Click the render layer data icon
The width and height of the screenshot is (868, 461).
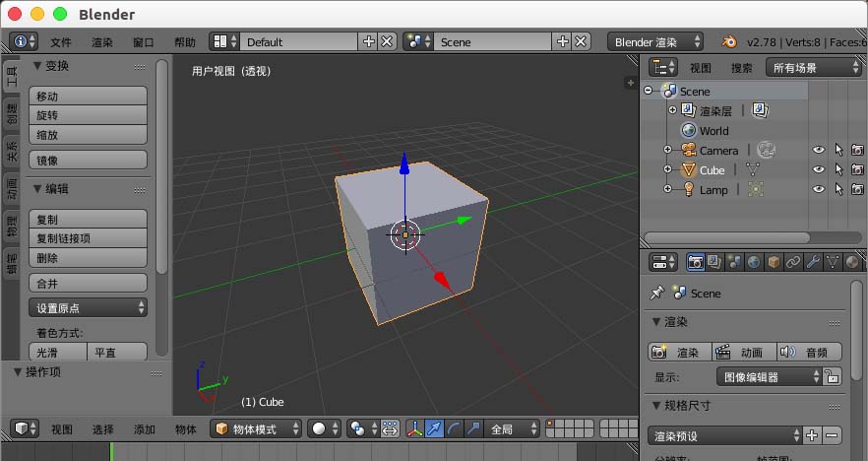coord(760,110)
